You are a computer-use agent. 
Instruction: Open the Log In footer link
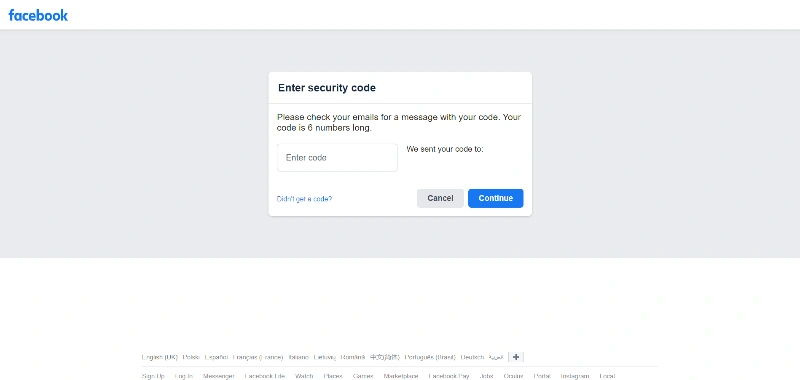(184, 376)
